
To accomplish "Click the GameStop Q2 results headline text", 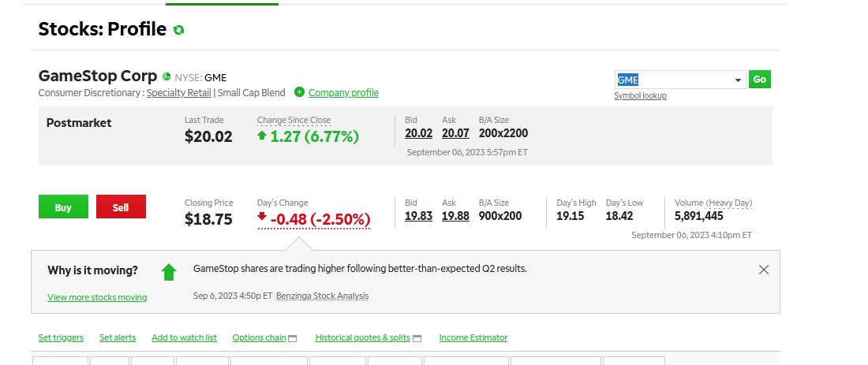I will coord(360,269).
